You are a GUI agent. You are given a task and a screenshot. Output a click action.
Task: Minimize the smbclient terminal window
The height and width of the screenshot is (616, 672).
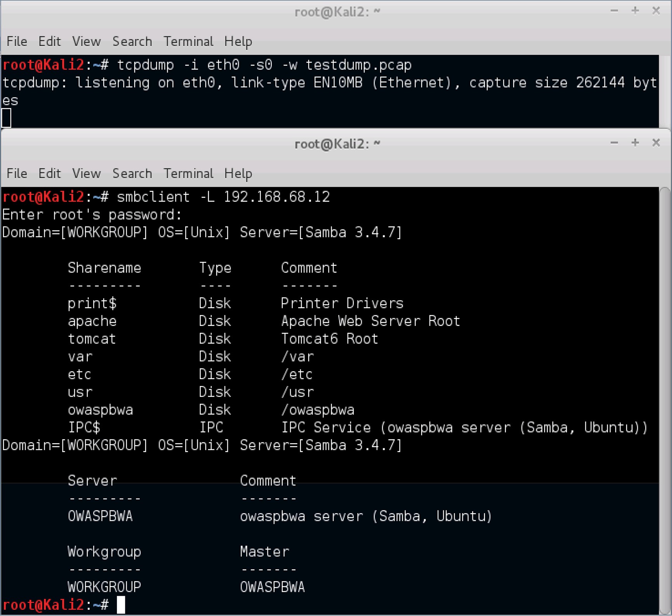614,143
